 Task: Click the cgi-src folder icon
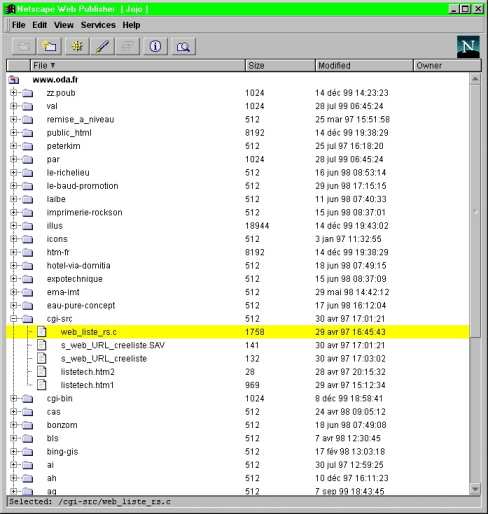point(27,319)
